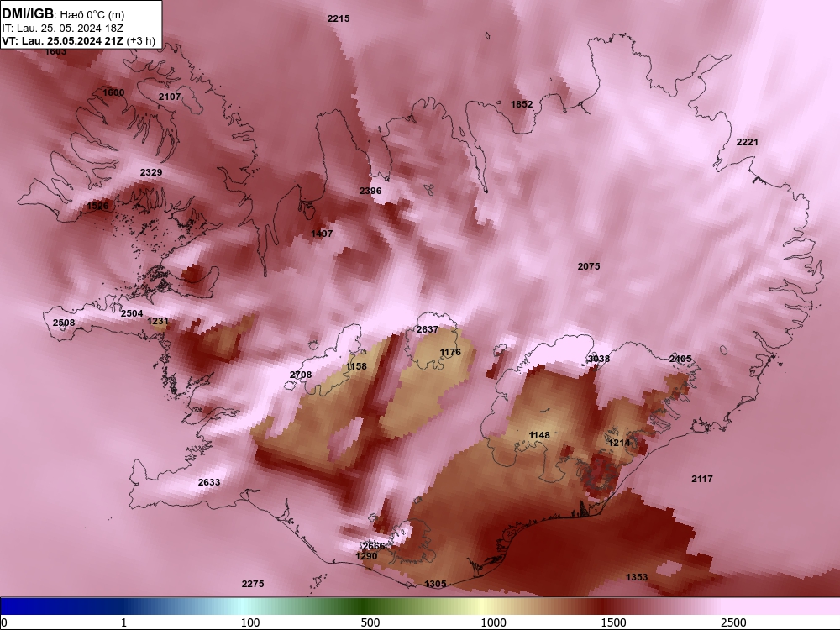
Task: Click the 2215 value at top of map
Action: [x=339, y=18]
